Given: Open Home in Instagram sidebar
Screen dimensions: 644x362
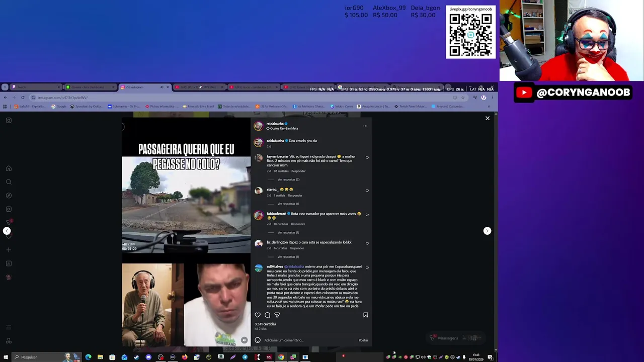Looking at the screenshot, I should (x=9, y=168).
